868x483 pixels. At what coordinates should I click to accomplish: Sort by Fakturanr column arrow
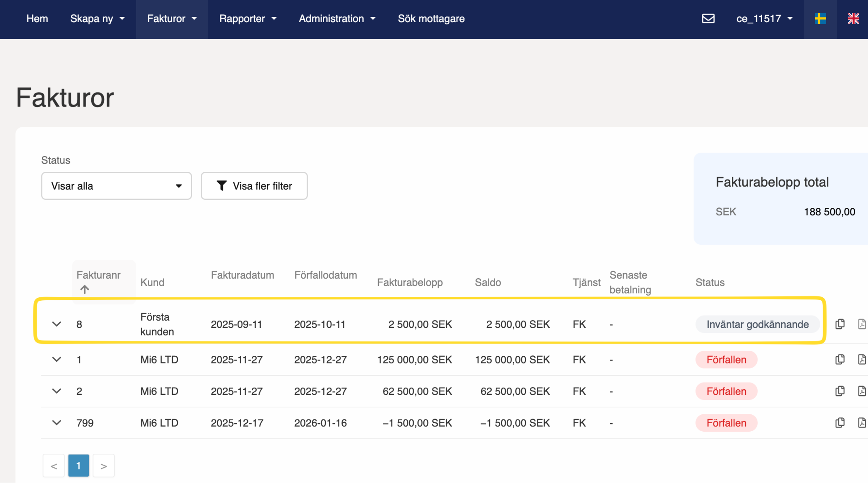pos(85,290)
